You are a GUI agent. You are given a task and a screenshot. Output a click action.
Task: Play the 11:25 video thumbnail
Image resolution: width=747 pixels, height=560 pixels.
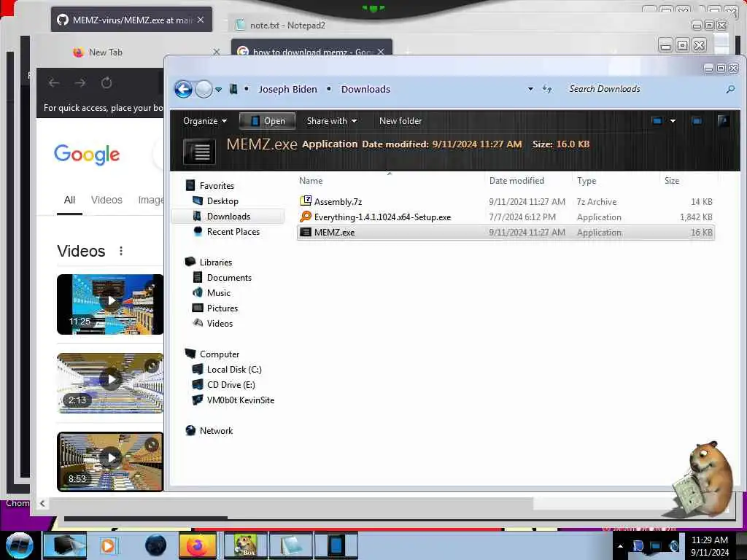click(x=110, y=304)
